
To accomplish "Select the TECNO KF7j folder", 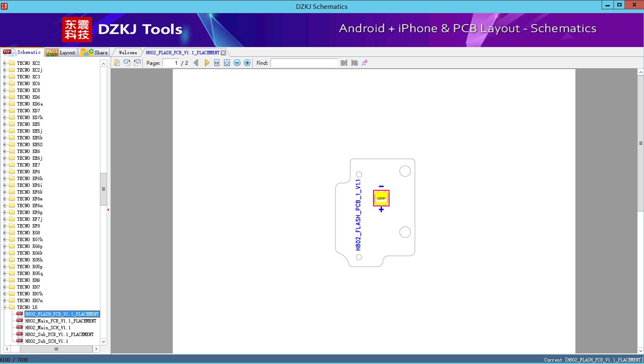I will pos(30,219).
